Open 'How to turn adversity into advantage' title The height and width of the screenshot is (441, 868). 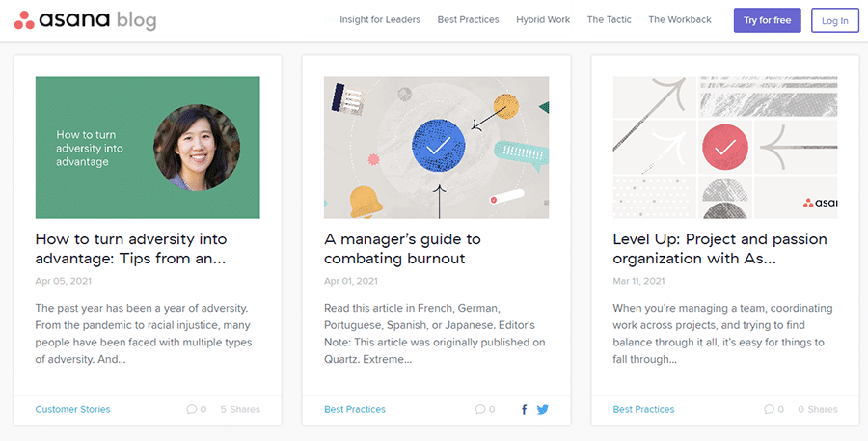tap(131, 249)
